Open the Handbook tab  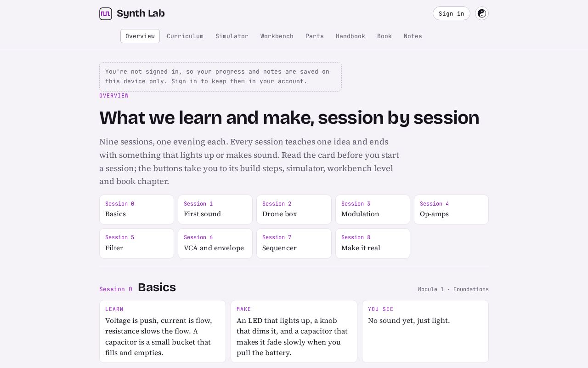tap(351, 36)
